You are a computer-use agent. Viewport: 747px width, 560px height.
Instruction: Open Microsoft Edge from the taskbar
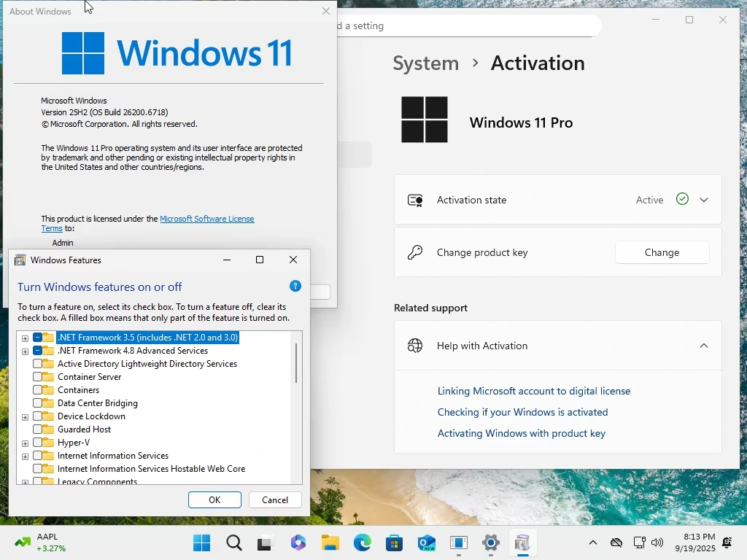coord(363,543)
